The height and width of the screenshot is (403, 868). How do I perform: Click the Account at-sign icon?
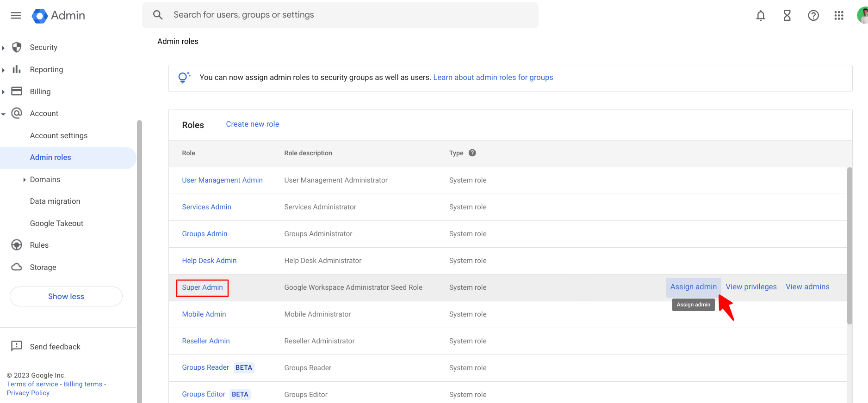click(17, 113)
